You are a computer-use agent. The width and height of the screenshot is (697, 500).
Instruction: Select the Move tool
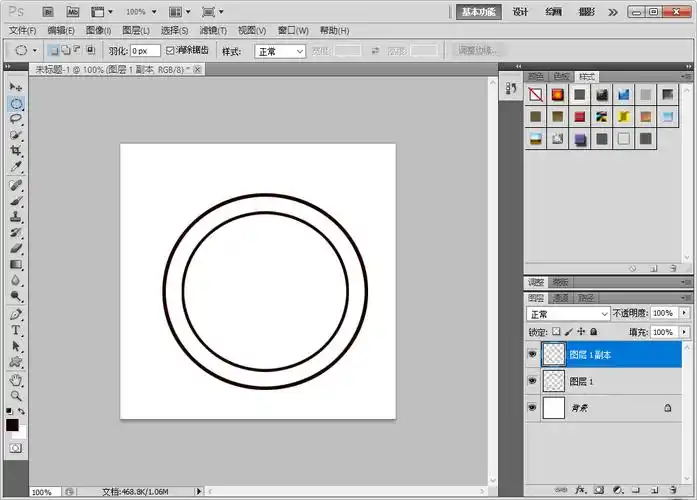(x=16, y=88)
